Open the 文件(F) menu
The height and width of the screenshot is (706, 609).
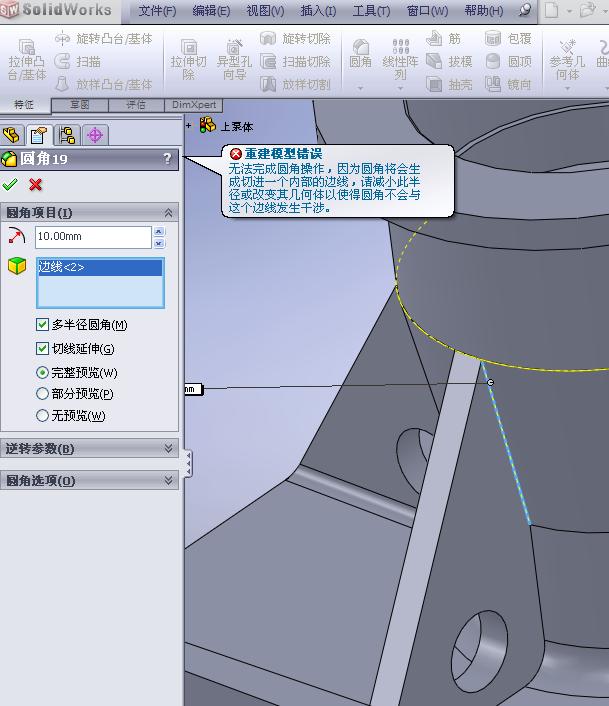(157, 10)
